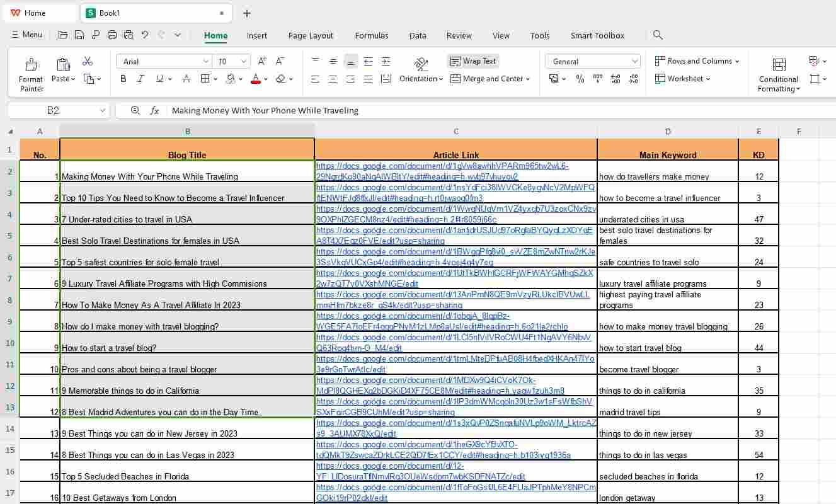This screenshot has width=836, height=504.
Task: Expand the Merge and Center dropdown
Action: [528, 79]
